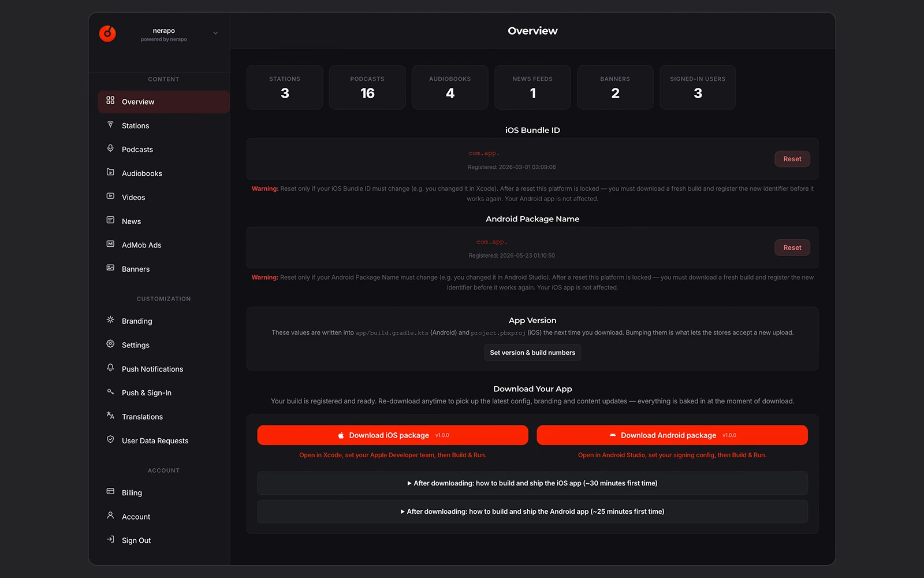Image resolution: width=924 pixels, height=578 pixels.
Task: Open the Podcasts section
Action: 163,149
